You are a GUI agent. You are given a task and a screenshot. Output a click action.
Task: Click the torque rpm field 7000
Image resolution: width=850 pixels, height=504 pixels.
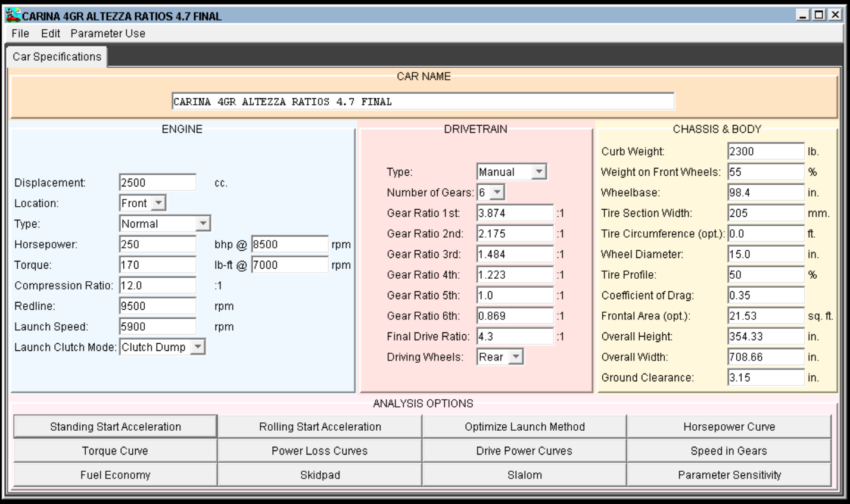click(289, 265)
